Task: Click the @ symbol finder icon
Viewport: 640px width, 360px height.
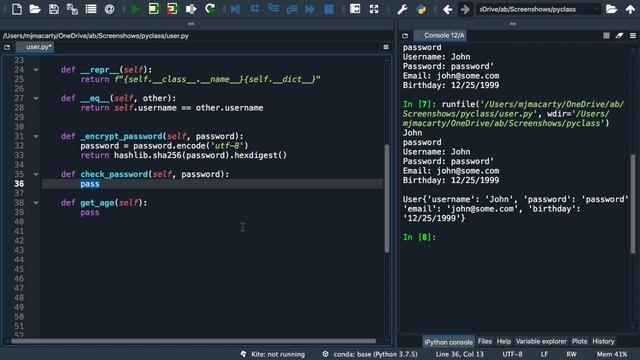Action: [109, 9]
